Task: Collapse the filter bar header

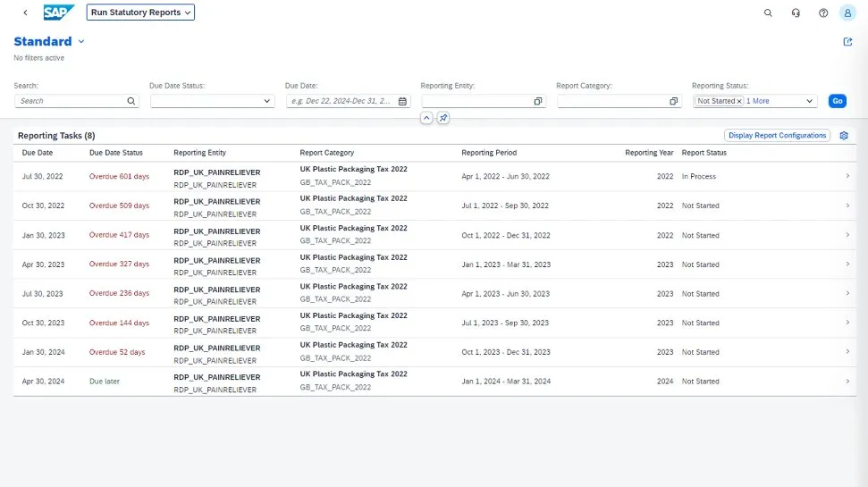Action: click(426, 118)
